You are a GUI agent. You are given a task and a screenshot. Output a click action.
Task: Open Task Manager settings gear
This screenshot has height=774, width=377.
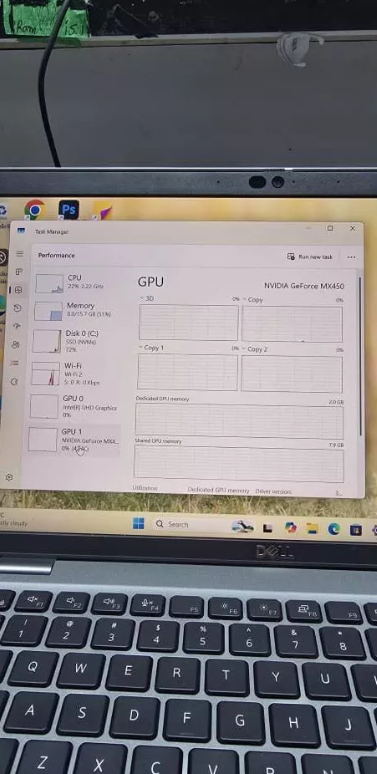[x=9, y=477]
